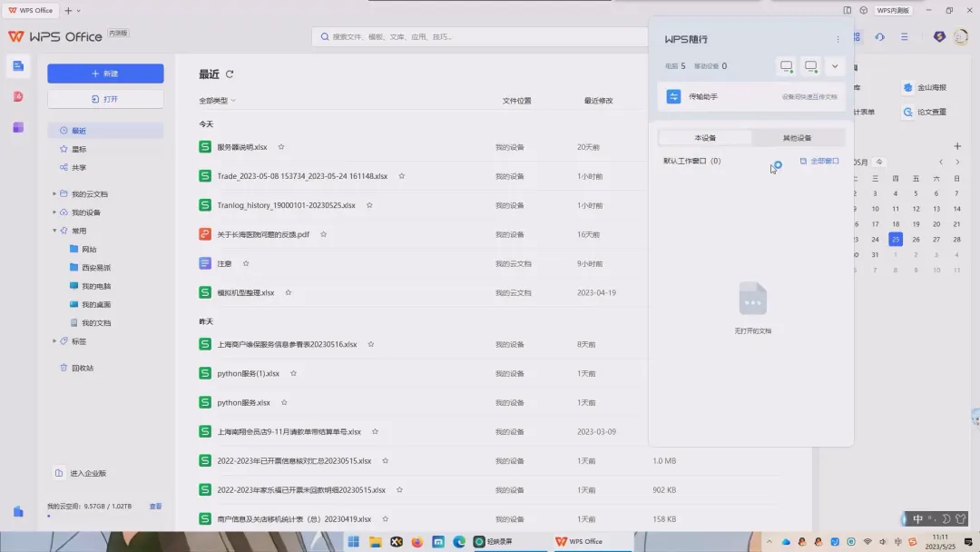Go to the next calendar month
Image resolution: width=980 pixels, height=552 pixels.
[x=957, y=162]
